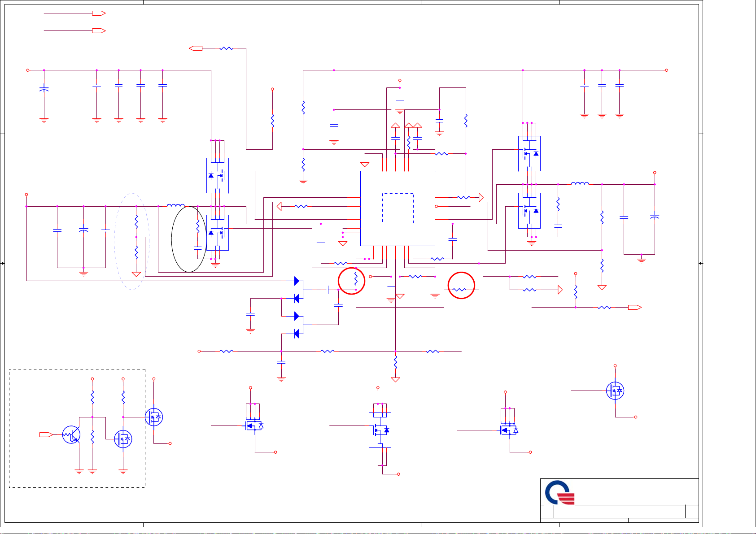Viewport: 756px width, 534px height.
Task: Select the vertical resistor inside the left red circle
Action: (356, 279)
